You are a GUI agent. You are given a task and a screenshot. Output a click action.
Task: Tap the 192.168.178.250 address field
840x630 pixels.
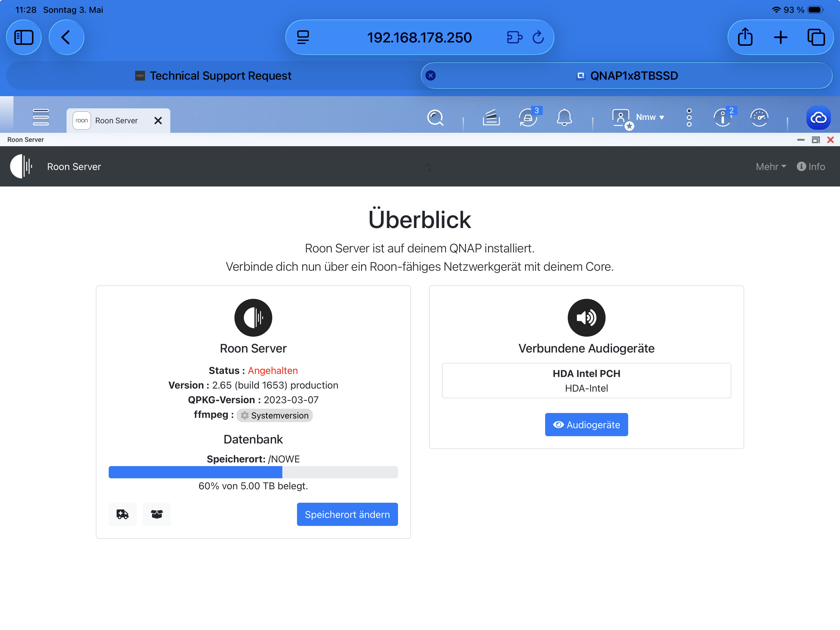coord(419,37)
